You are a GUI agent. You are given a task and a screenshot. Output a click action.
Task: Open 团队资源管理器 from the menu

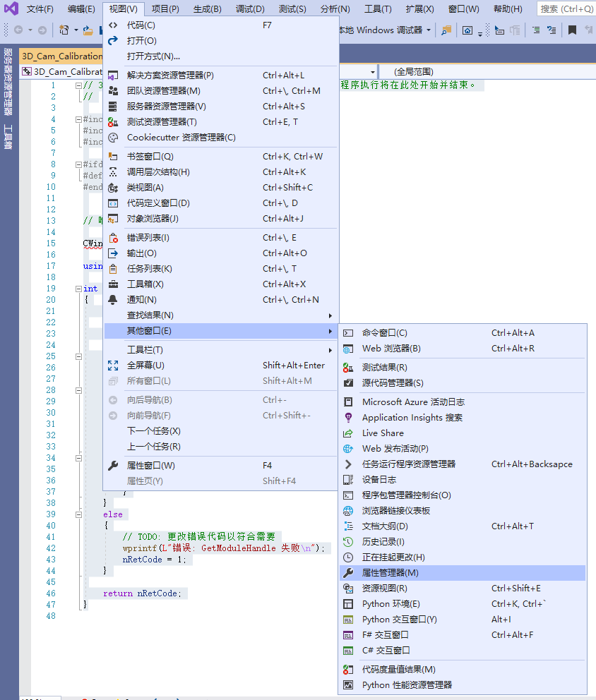tap(163, 91)
